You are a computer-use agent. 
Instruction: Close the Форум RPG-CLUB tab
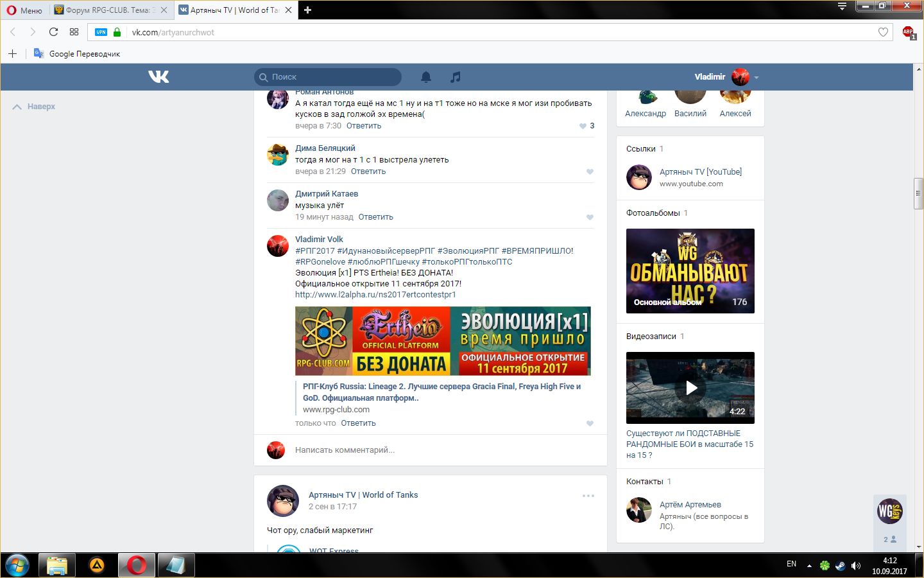(164, 10)
